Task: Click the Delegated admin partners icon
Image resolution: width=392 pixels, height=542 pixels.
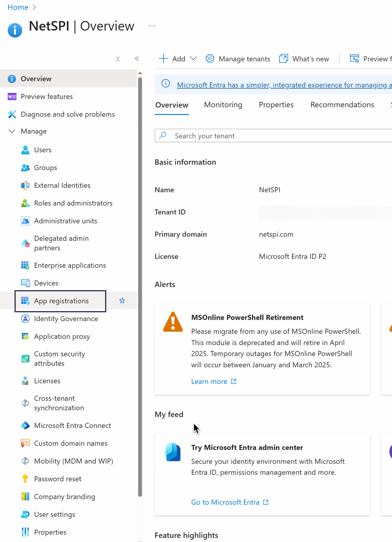Action: pos(25,243)
